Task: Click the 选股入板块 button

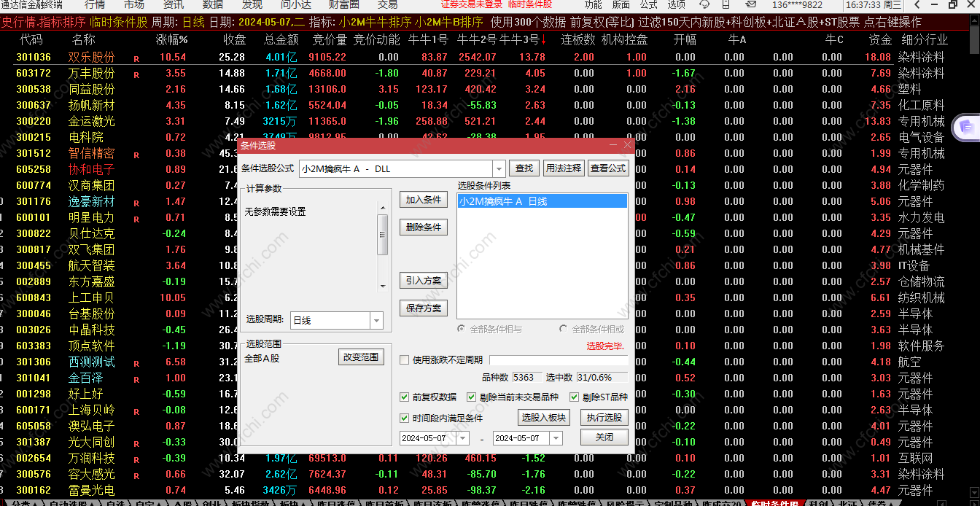Action: (x=543, y=418)
